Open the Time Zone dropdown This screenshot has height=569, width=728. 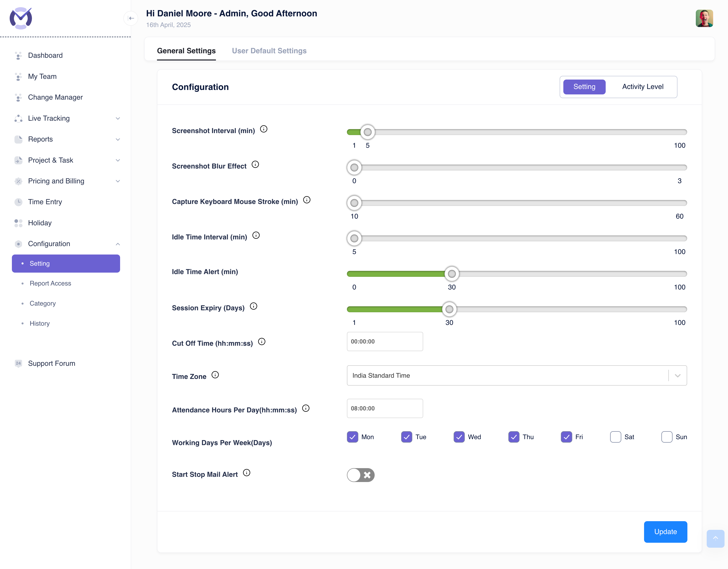click(516, 375)
